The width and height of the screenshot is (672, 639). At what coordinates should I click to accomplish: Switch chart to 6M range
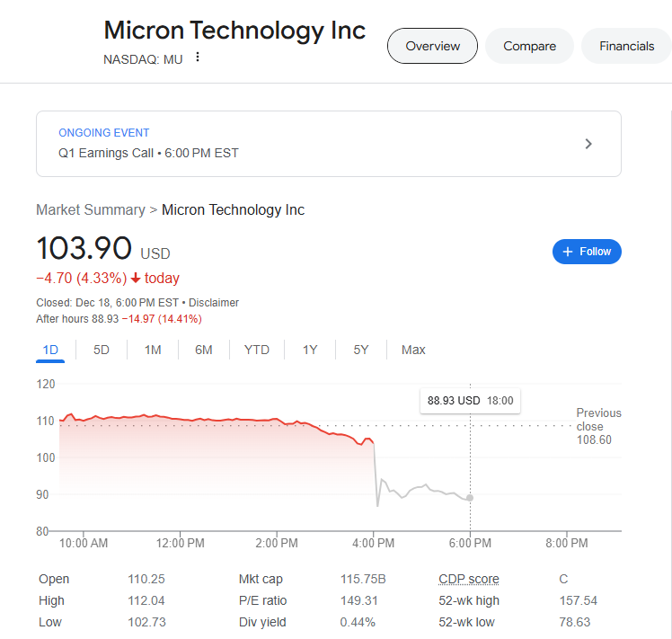(x=204, y=350)
